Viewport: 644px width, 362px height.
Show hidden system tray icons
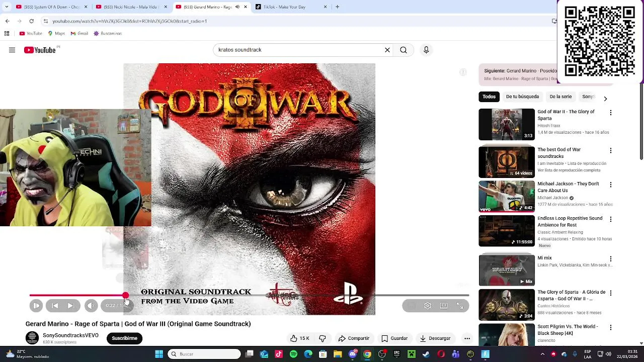542,354
